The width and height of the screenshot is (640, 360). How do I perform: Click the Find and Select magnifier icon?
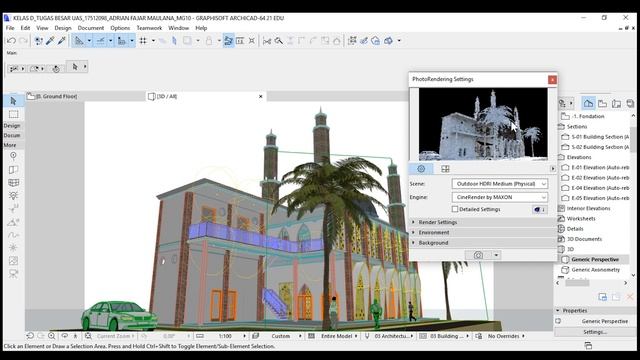pos(279,40)
